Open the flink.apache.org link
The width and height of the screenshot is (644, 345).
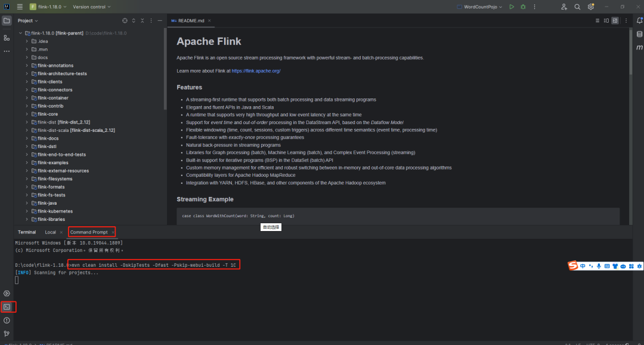pyautogui.click(x=256, y=71)
